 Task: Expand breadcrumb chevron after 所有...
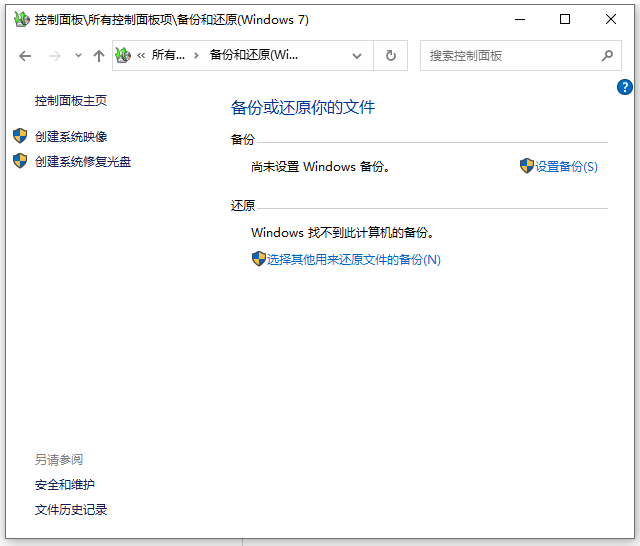(x=196, y=55)
